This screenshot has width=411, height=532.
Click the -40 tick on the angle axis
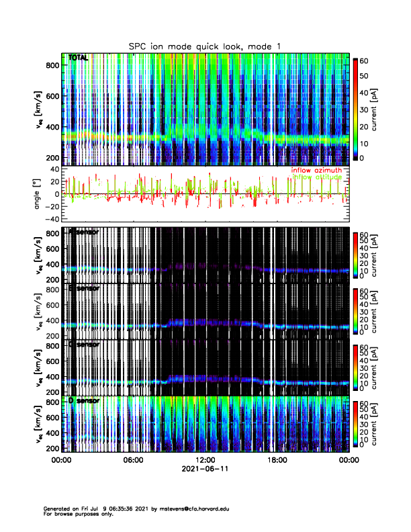point(51,219)
